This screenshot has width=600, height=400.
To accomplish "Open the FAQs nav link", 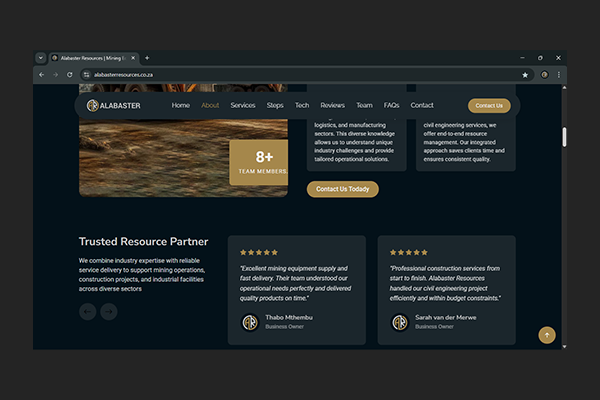I will point(391,105).
